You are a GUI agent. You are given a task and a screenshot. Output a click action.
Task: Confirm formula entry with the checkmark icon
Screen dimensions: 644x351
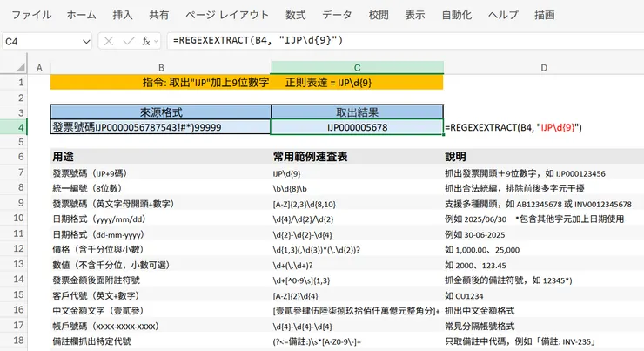pyautogui.click(x=129, y=41)
